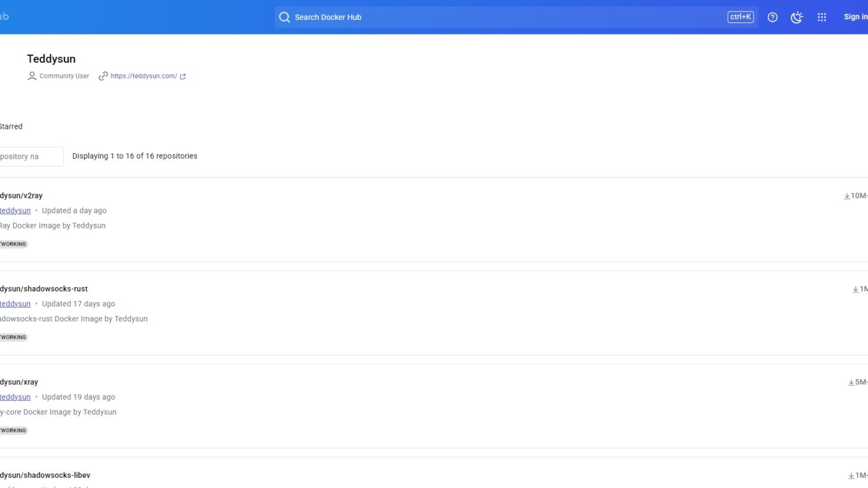This screenshot has width=868, height=488.
Task: Click the 10M+ download icon for v2ray
Action: [x=847, y=196]
